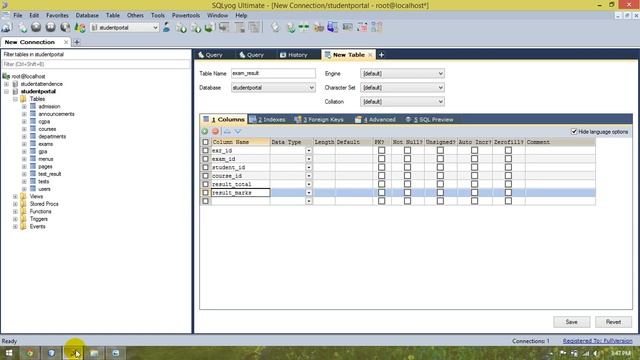Open the History tab
The width and height of the screenshot is (640, 360).
[x=294, y=55]
